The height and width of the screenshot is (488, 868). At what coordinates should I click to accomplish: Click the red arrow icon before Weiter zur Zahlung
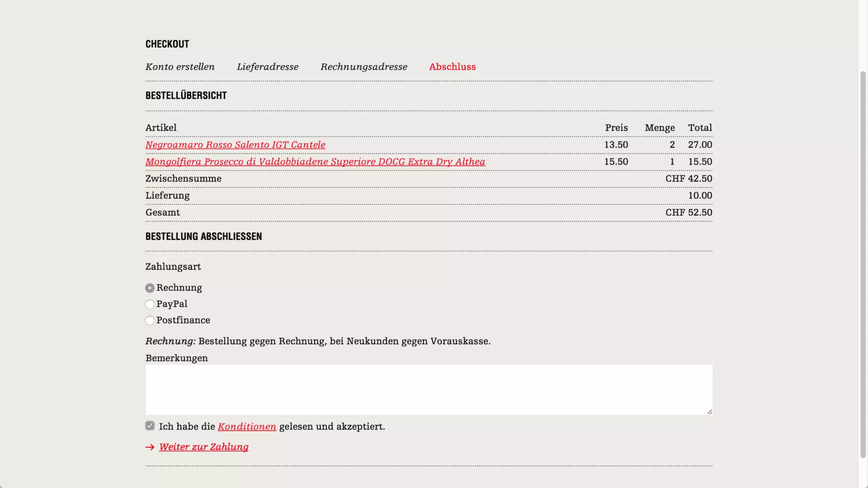150,447
